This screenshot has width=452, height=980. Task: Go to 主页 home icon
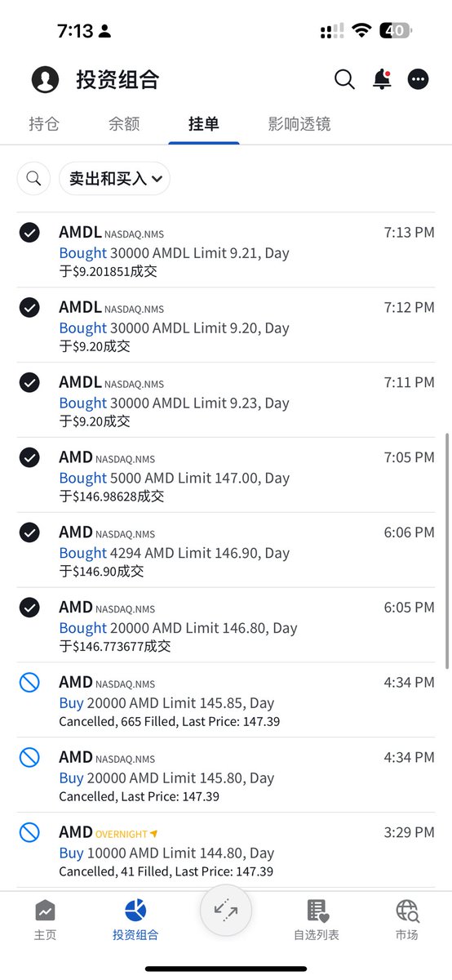[45, 920]
